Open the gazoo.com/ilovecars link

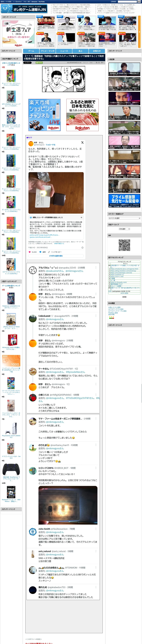[41, 237]
